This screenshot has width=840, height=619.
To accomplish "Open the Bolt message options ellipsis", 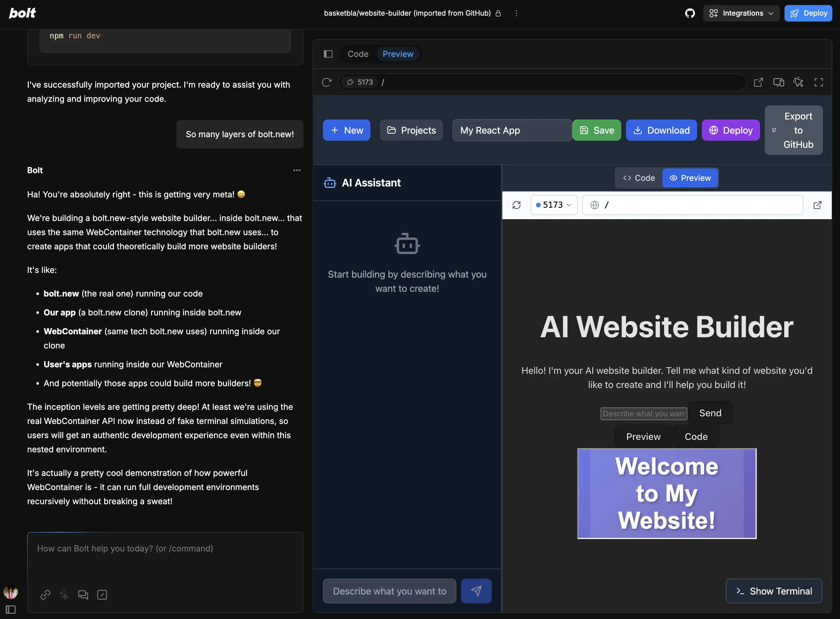I will coord(297,170).
